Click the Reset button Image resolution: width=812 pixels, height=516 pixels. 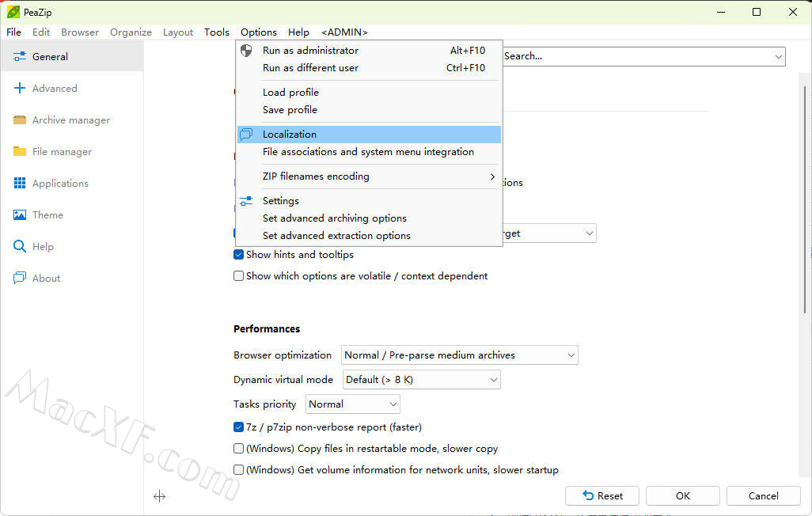coord(602,495)
